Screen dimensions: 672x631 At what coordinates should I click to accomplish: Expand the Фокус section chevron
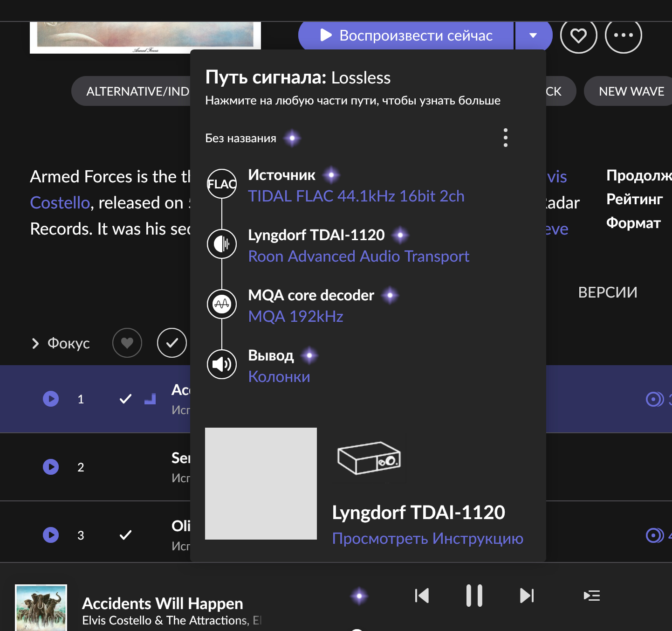click(x=35, y=343)
